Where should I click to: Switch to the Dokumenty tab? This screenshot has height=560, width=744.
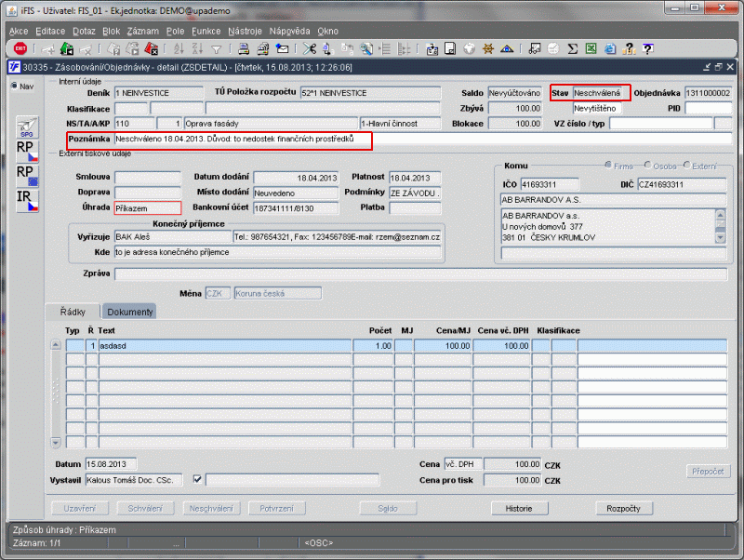[129, 312]
